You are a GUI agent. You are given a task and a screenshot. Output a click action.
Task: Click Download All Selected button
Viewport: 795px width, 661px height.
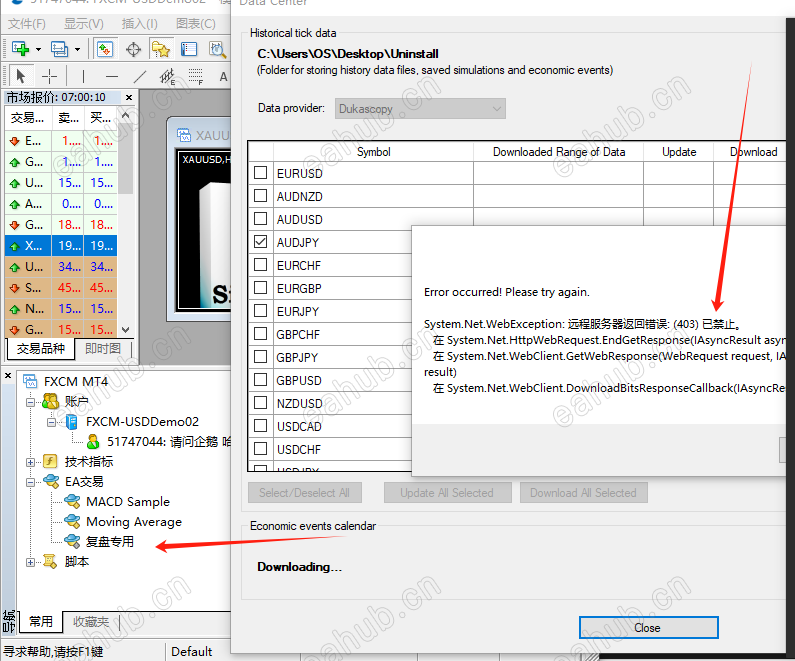coord(583,492)
